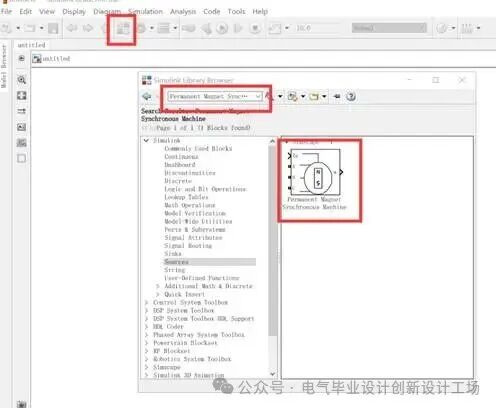
Task: Open the Library Browser new model dropdown arrow
Action: (x=303, y=97)
